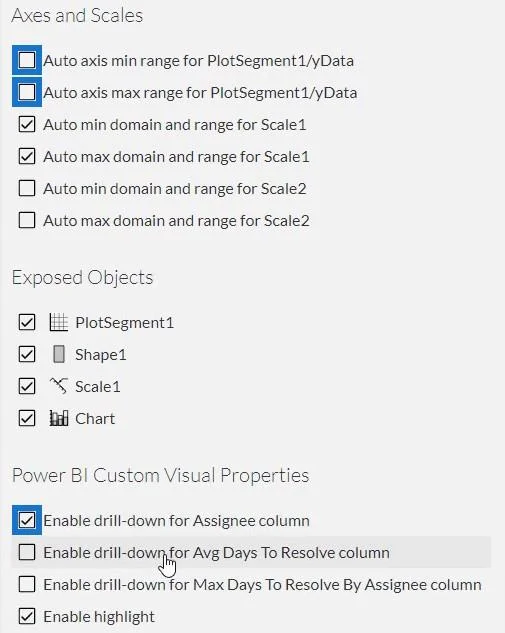Click the Enable highlight label text
The width and height of the screenshot is (505, 633).
pyautogui.click(x=99, y=617)
